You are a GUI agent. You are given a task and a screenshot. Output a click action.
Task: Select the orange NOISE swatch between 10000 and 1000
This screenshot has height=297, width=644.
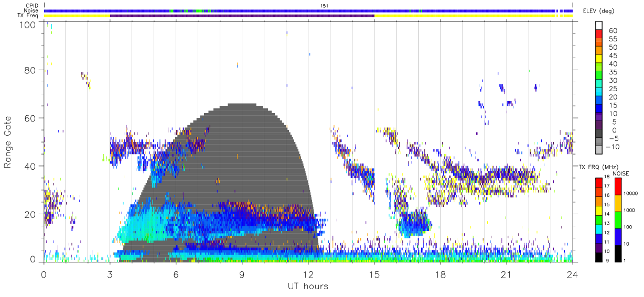coord(618,203)
